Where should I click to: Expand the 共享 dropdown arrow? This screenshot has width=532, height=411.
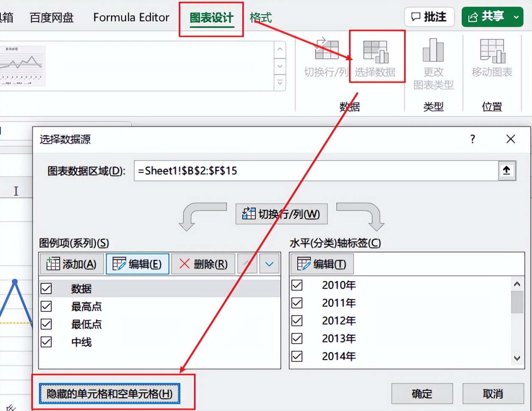coord(516,17)
